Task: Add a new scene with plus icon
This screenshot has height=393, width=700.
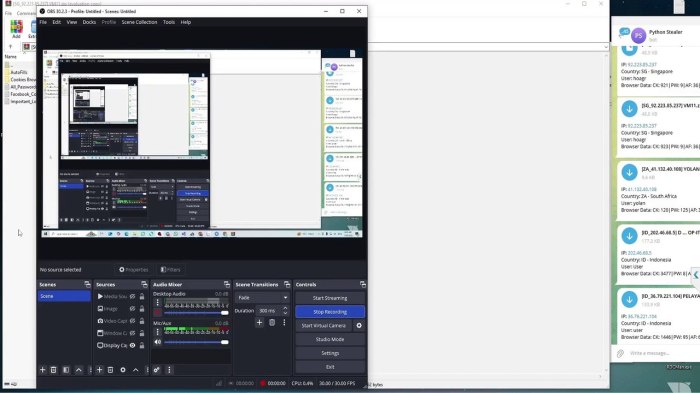Action: 42,370
